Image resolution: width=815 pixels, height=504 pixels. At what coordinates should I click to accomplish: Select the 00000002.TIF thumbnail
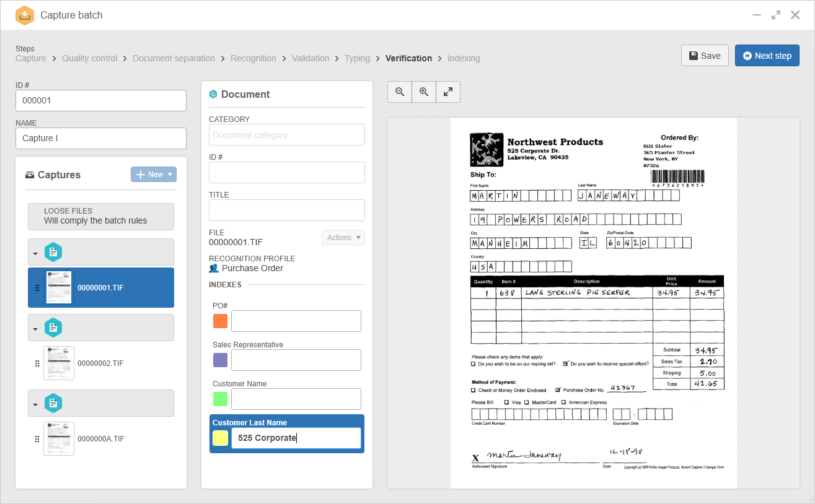pos(59,363)
